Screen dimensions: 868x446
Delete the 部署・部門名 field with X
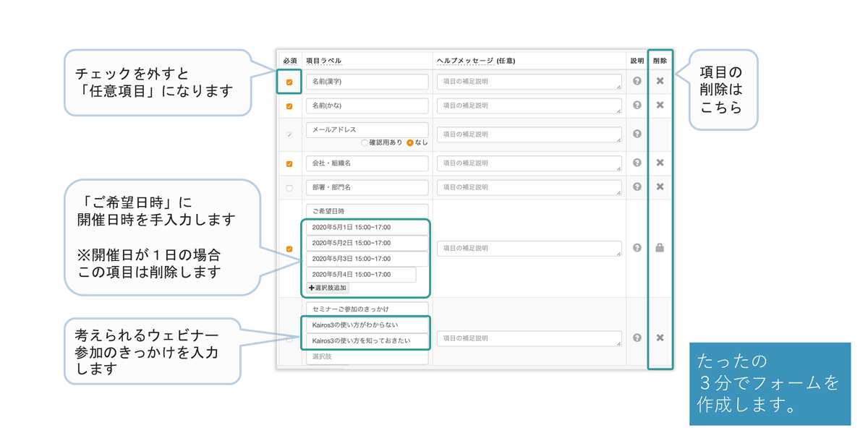coord(660,187)
